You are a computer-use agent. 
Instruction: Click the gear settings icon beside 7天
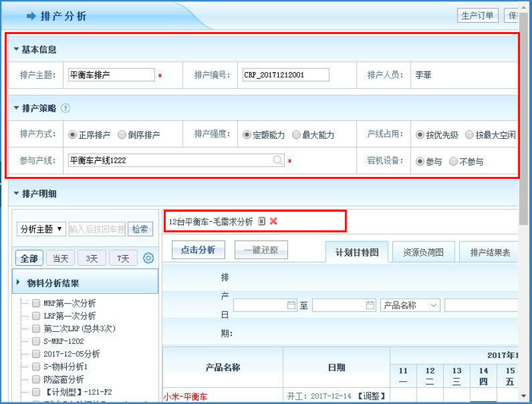(x=148, y=258)
